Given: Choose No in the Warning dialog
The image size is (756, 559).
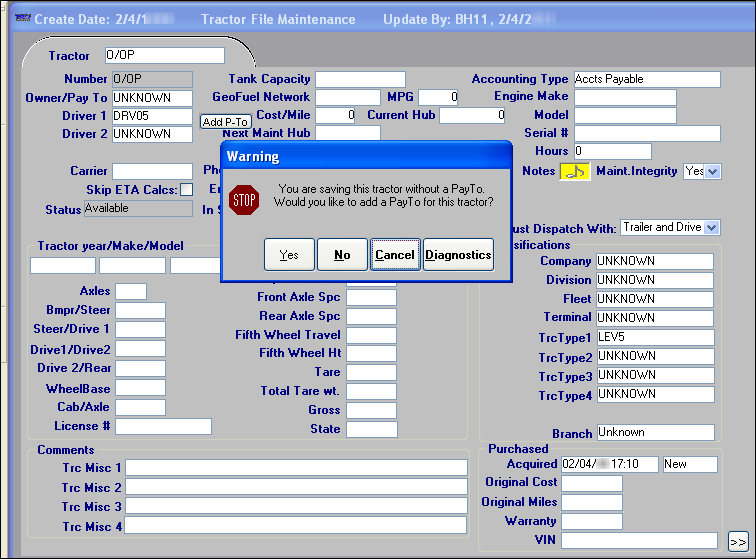Looking at the screenshot, I should pos(342,255).
